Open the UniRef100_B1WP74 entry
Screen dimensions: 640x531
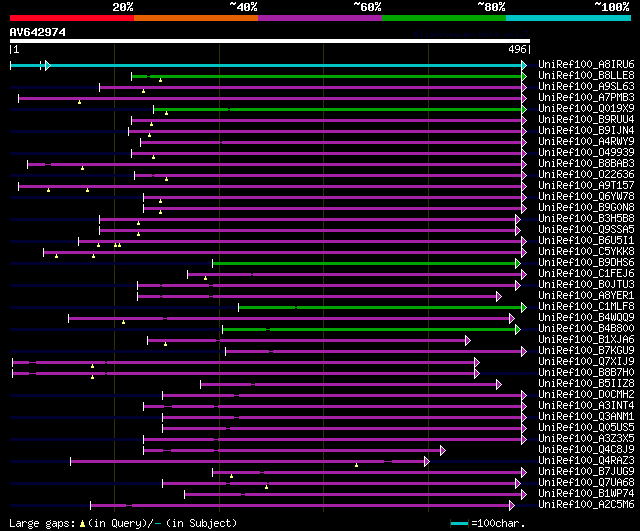(x=586, y=494)
